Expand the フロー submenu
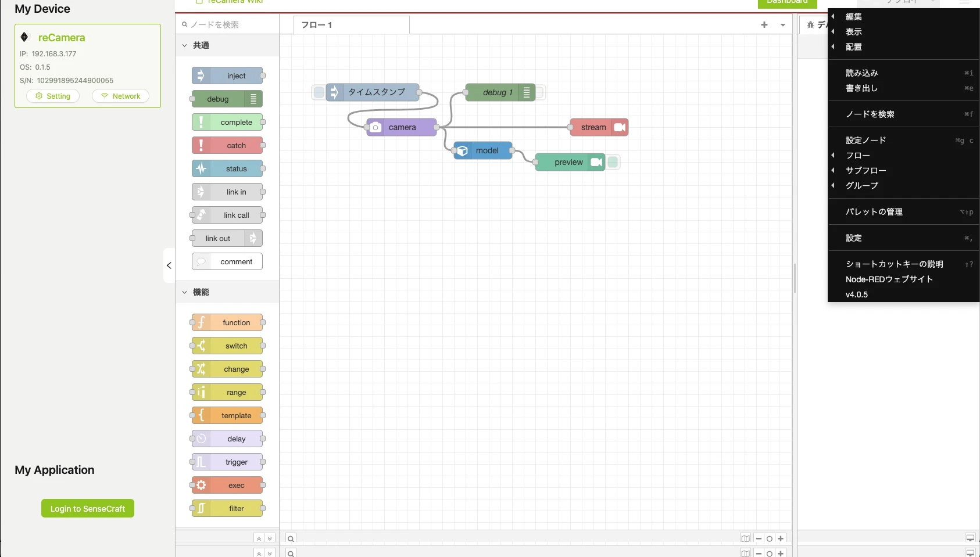Viewport: 980px width, 557px height. (x=903, y=155)
